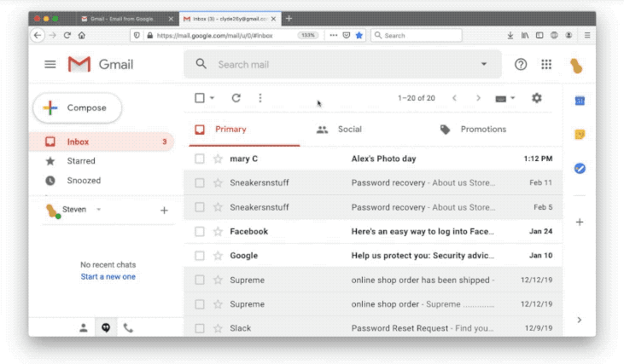This screenshot has height=364, width=624.
Task: Go to older messages arrow
Action: tap(478, 98)
